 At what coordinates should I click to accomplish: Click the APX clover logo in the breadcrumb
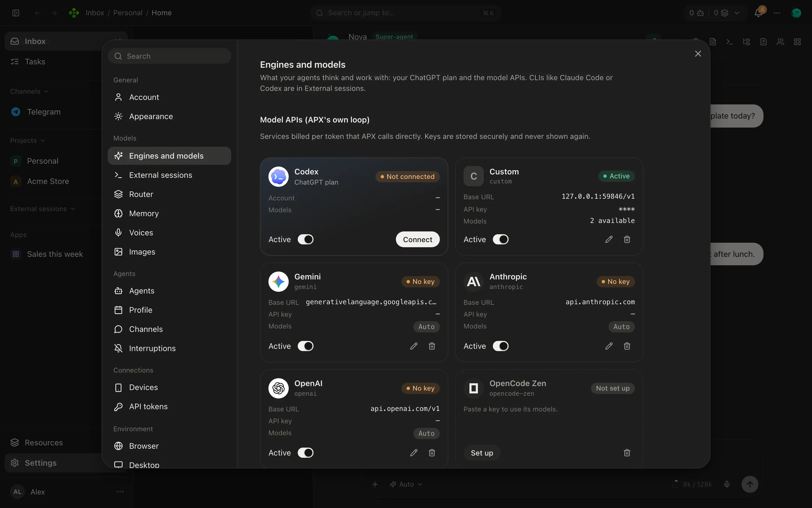click(74, 13)
